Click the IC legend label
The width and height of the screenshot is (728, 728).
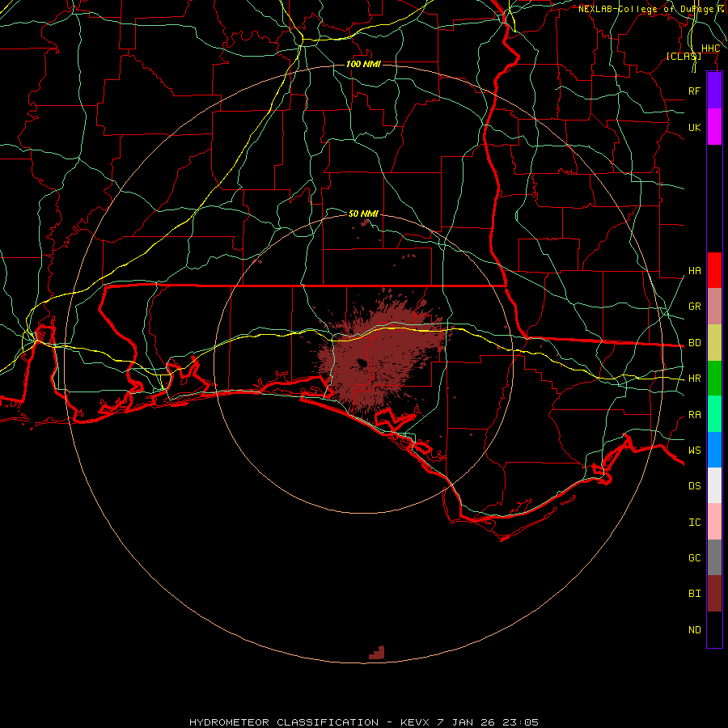click(694, 523)
